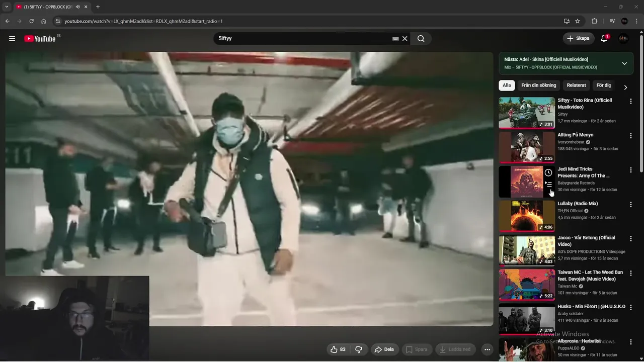Viewport: 644px width, 362px height.
Task: Select the Från din sökning chip
Action: coord(539,85)
